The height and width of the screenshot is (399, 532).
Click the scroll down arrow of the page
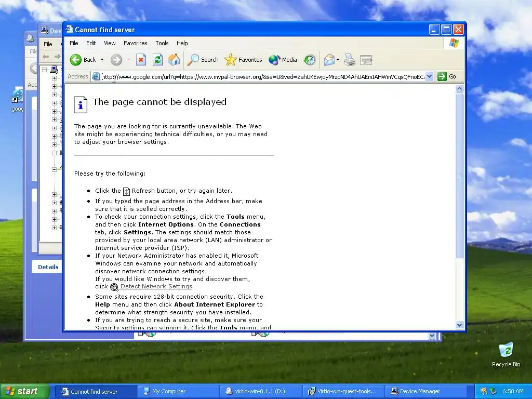pos(459,325)
